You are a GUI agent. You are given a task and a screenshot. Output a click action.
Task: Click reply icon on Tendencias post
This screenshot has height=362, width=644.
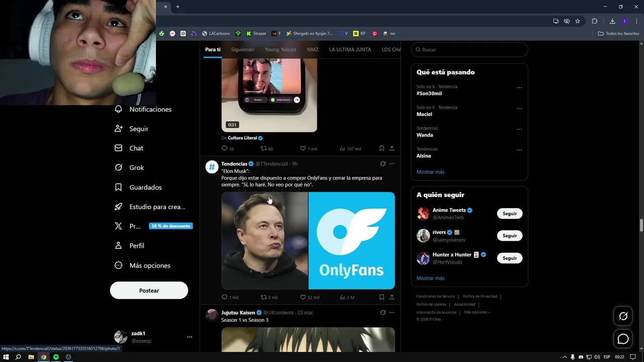click(224, 297)
